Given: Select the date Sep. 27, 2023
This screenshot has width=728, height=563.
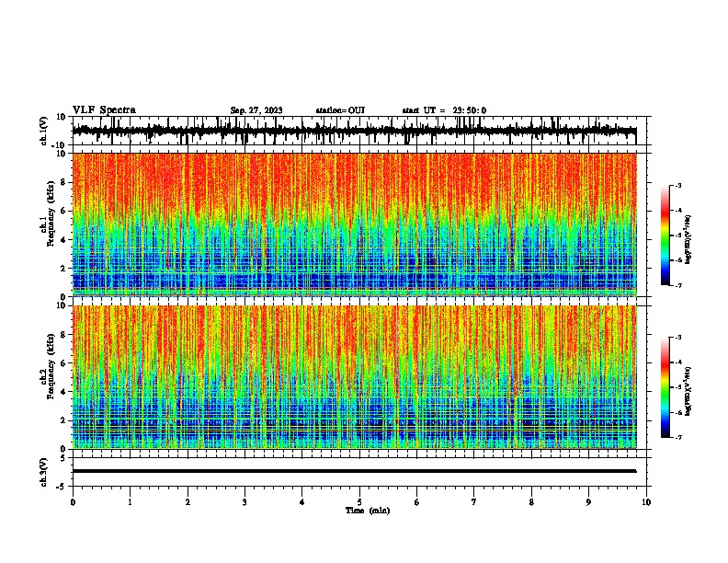Looking at the screenshot, I should coord(256,110).
